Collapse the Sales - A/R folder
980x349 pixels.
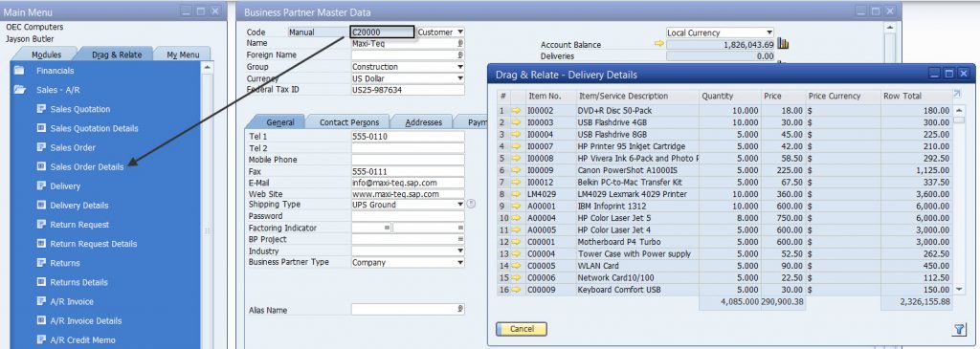19,90
